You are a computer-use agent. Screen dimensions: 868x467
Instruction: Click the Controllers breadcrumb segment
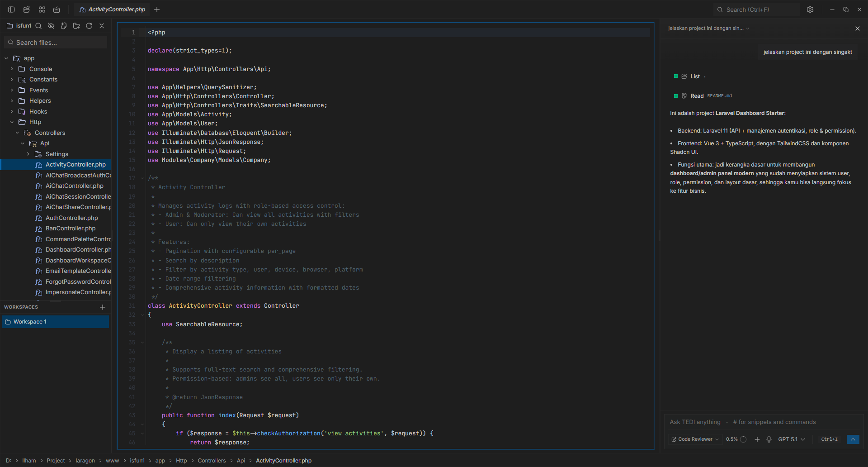coord(212,461)
